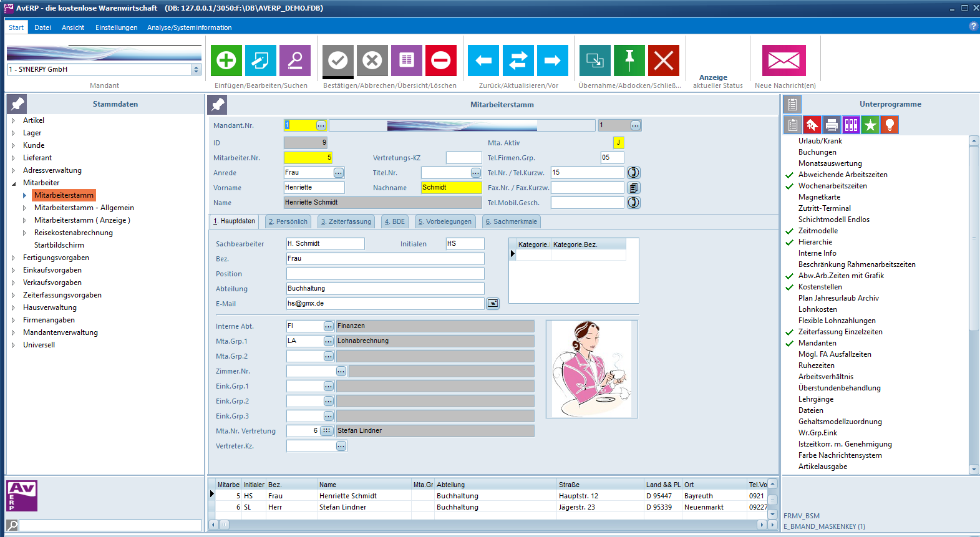Open Neue Nachricht envelope icon

(784, 60)
